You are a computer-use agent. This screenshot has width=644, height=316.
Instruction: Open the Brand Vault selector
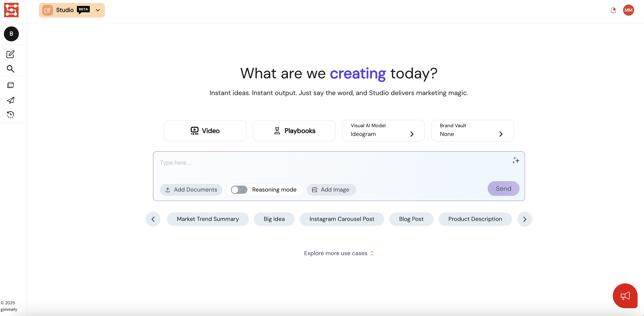[x=472, y=130]
